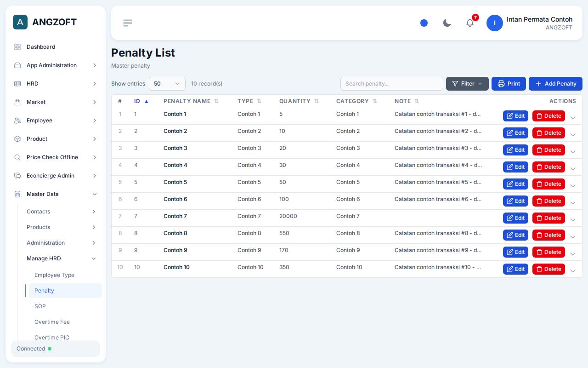Open user avatar profile menu
Screen dimensions: 588x368
click(495, 23)
